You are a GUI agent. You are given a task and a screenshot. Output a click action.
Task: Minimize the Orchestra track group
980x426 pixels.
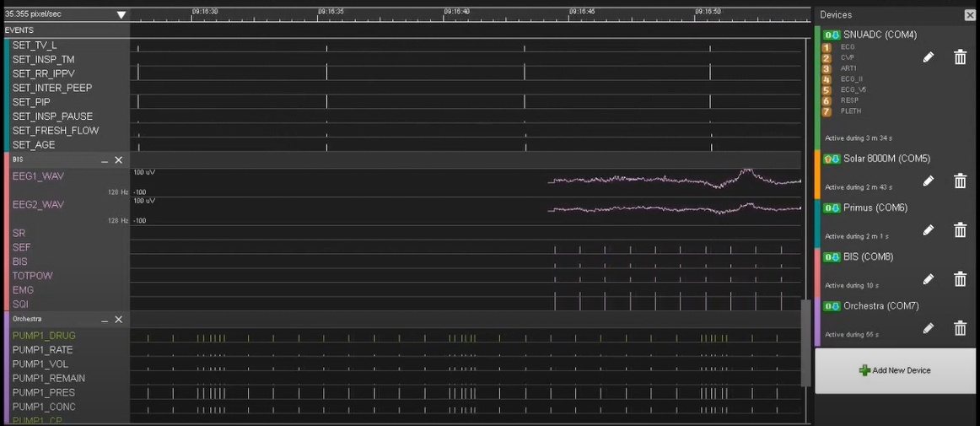click(105, 320)
